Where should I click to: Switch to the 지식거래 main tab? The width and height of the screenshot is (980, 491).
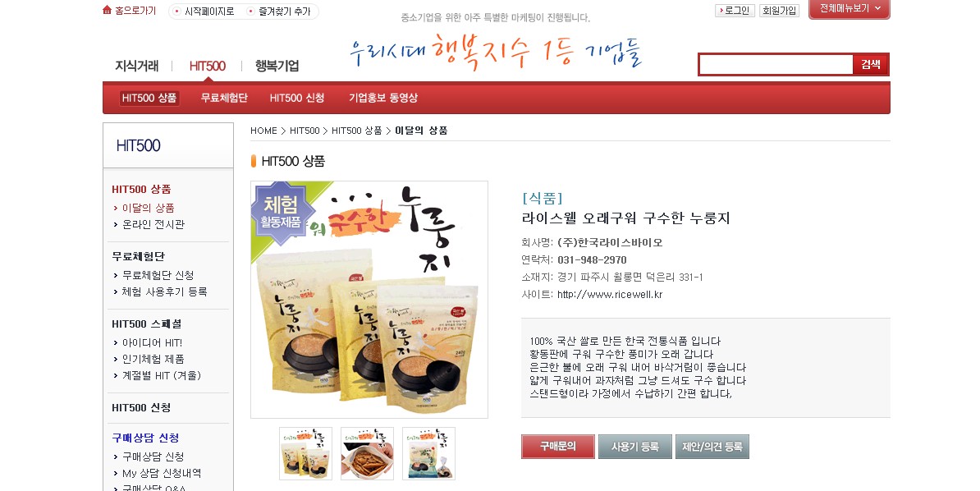coord(137,66)
